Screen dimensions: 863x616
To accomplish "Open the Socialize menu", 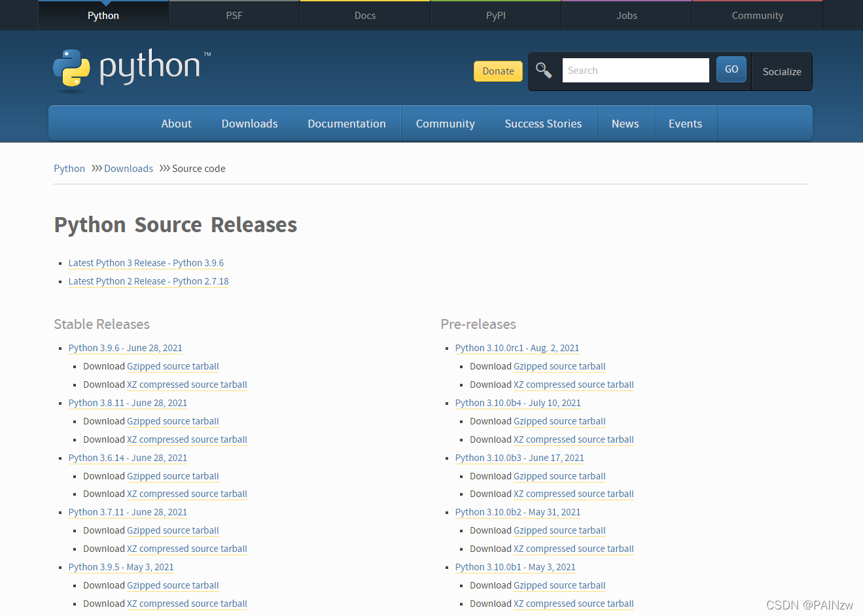I will [782, 72].
